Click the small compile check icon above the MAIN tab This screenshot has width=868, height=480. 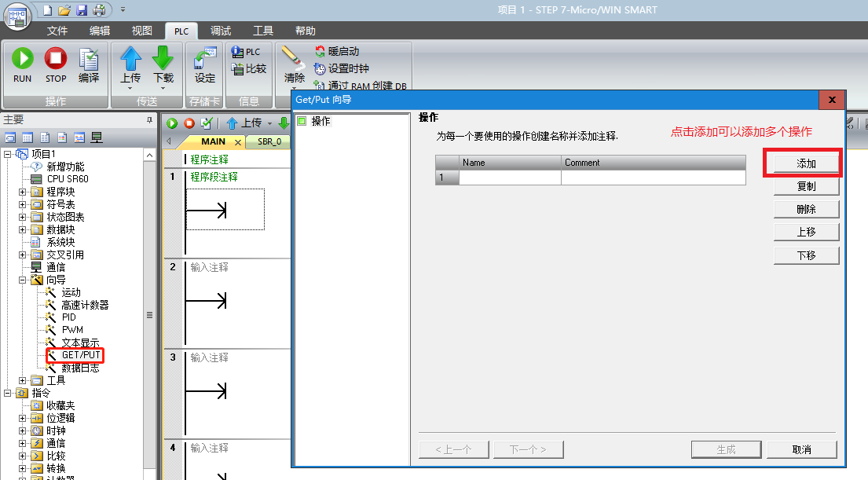[x=206, y=123]
